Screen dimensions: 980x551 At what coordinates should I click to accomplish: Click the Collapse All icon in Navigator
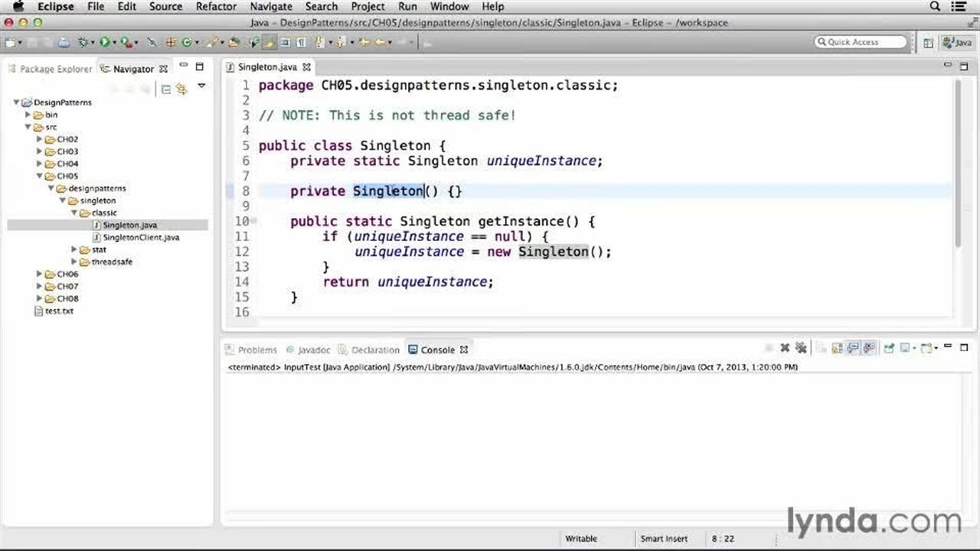click(166, 89)
